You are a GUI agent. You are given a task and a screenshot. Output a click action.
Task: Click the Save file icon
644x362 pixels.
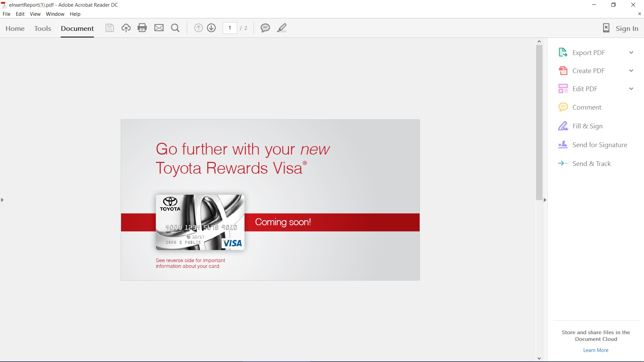(109, 28)
